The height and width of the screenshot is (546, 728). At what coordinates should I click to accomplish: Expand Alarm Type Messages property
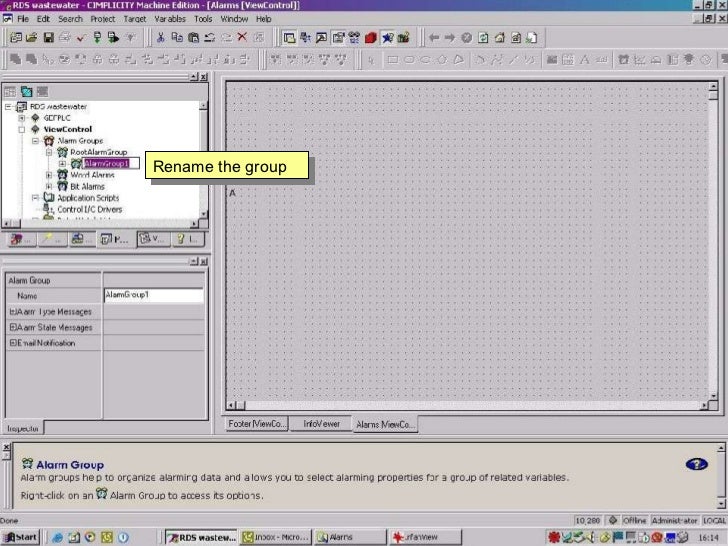click(13, 312)
